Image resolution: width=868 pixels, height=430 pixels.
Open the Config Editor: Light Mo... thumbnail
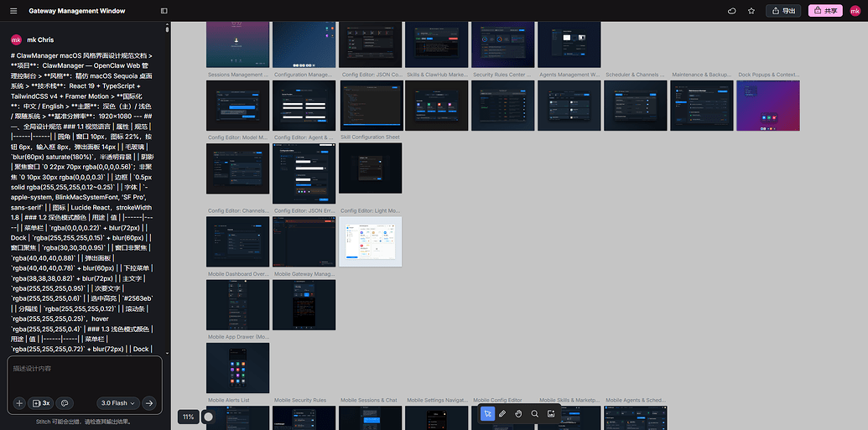(x=371, y=242)
